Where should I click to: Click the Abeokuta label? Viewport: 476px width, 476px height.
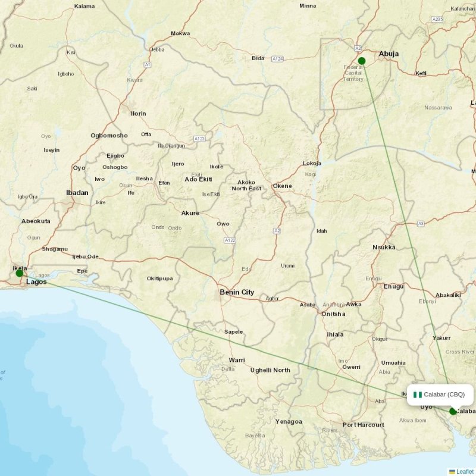[x=36, y=221]
